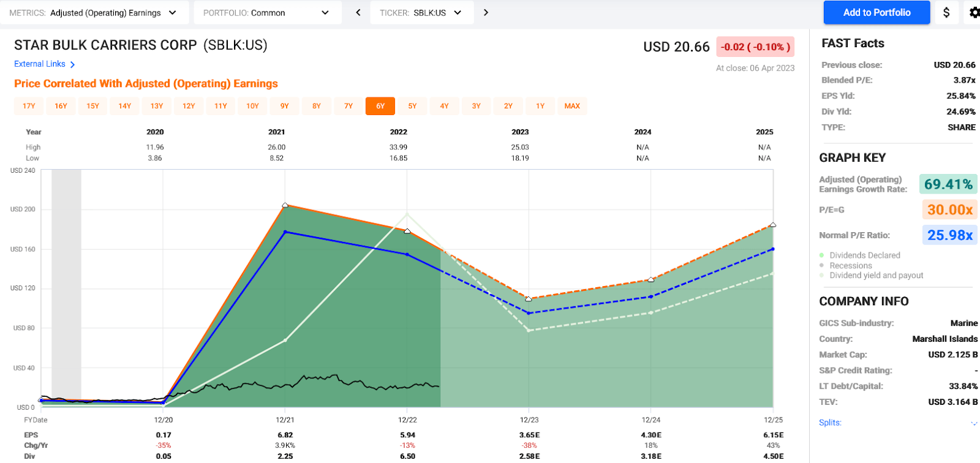Click the 2022 High value 33.99
The height and width of the screenshot is (463, 980).
tap(398, 147)
